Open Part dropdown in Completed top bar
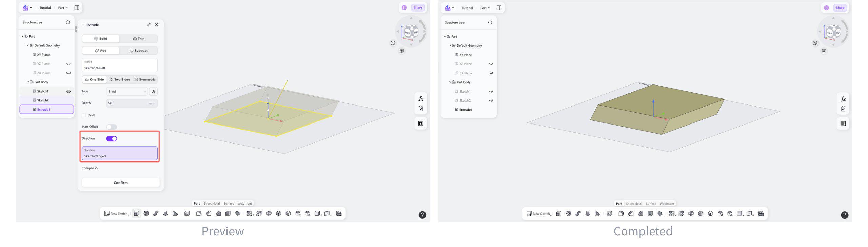 click(485, 8)
